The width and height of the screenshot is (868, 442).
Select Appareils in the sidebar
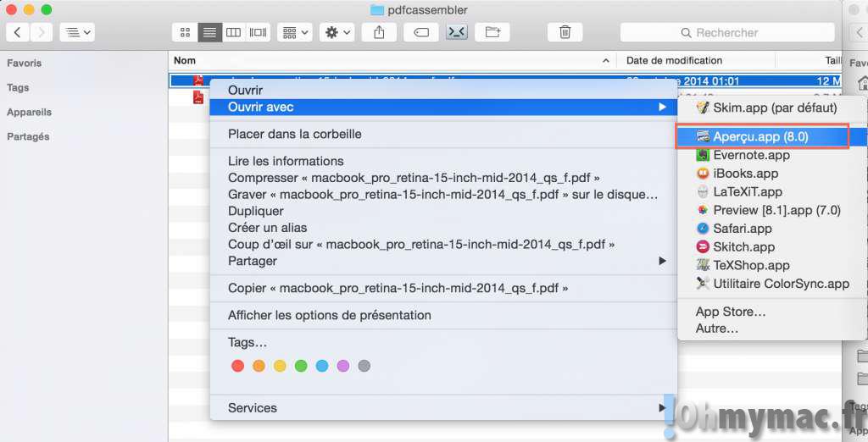[x=30, y=113]
